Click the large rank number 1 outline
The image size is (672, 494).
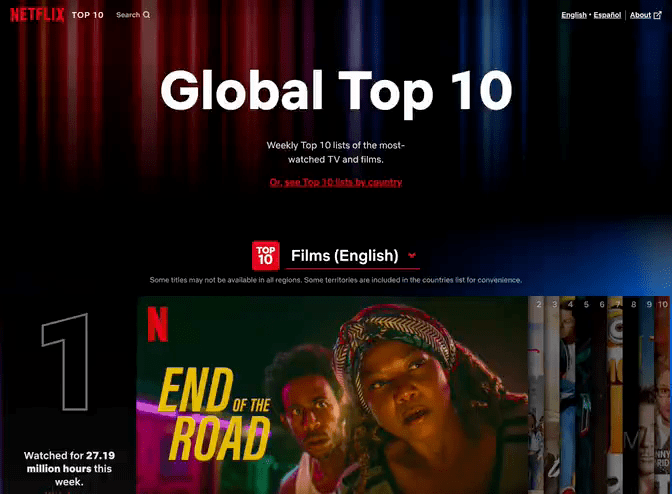(x=64, y=361)
